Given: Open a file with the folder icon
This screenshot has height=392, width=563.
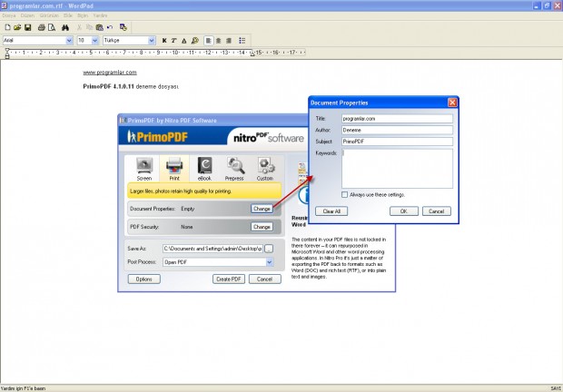Looking at the screenshot, I should click(x=17, y=27).
